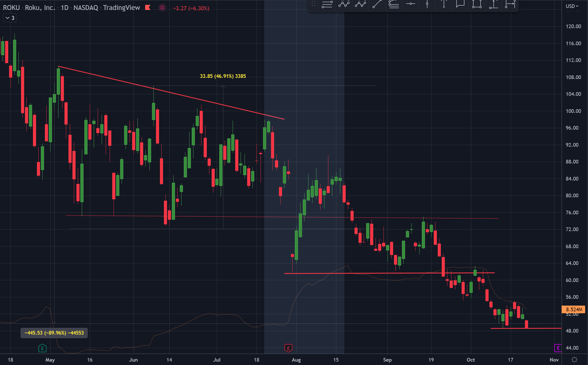Click the red earnings marker near Aug
The image size is (588, 365).
point(288,348)
